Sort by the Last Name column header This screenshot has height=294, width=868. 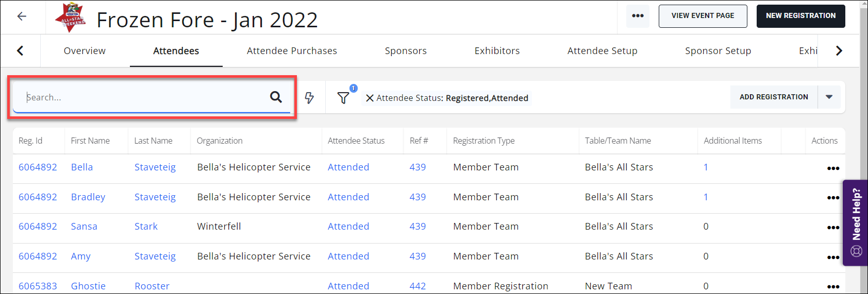(153, 141)
